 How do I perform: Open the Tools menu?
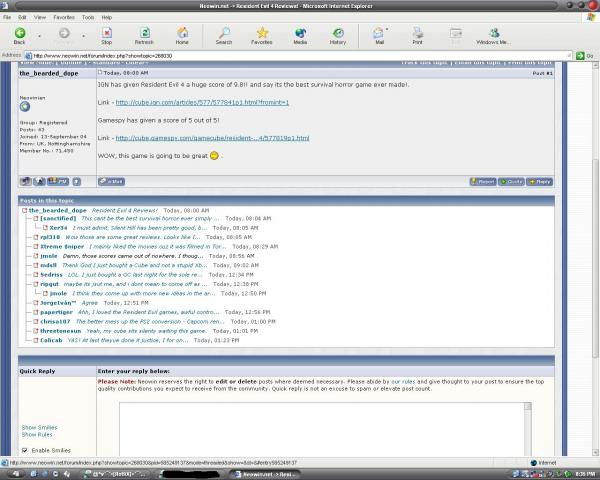tap(88, 17)
